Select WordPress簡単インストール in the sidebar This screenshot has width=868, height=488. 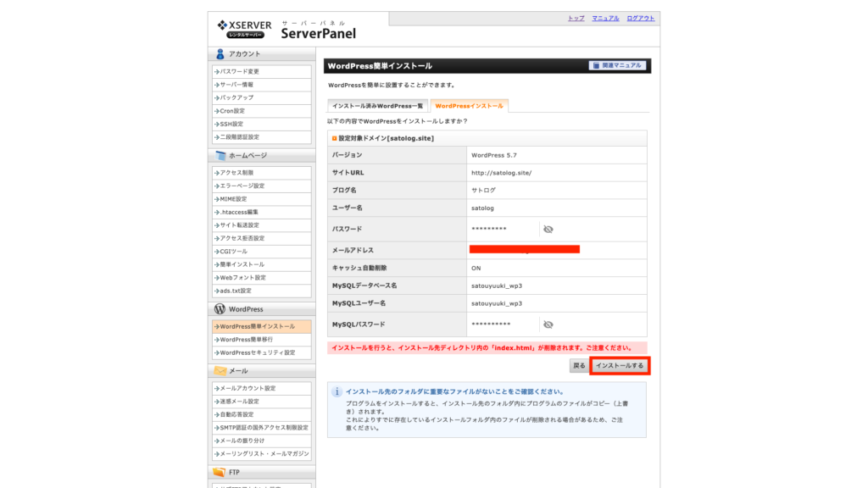pyautogui.click(x=261, y=326)
